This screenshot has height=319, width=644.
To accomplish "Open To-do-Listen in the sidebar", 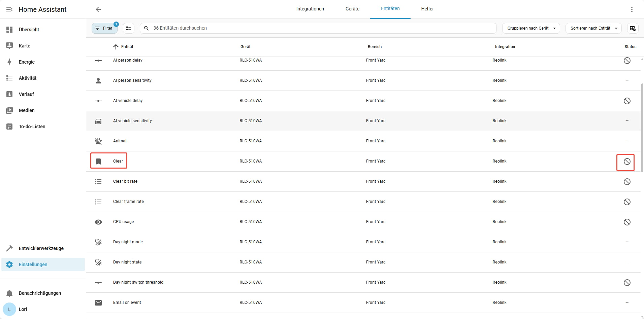I will (x=43, y=127).
